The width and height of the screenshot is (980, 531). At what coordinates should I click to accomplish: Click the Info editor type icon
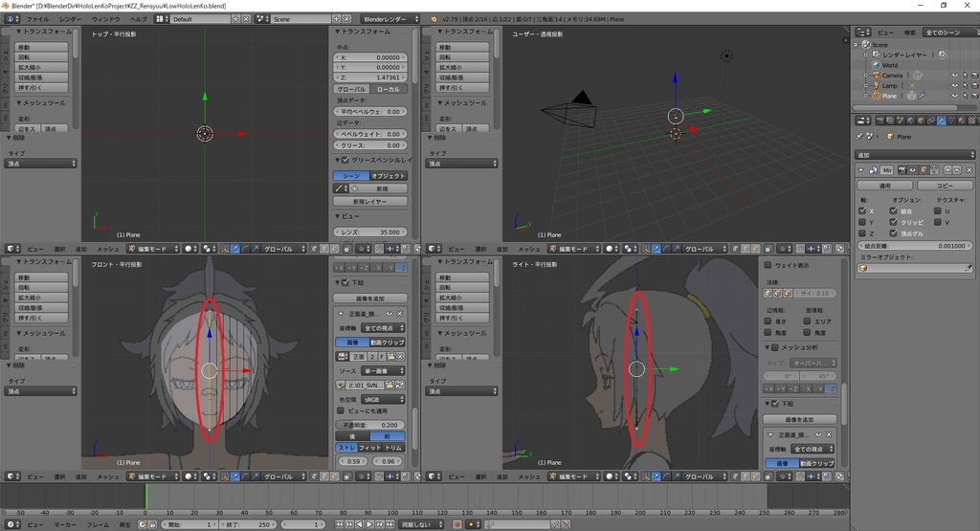pos(11,19)
